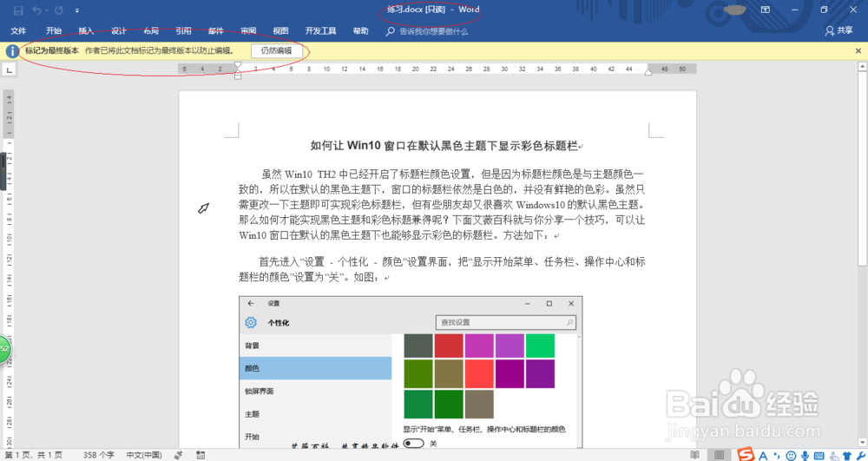Pick the grayish-brown last color swatch

tap(479, 404)
